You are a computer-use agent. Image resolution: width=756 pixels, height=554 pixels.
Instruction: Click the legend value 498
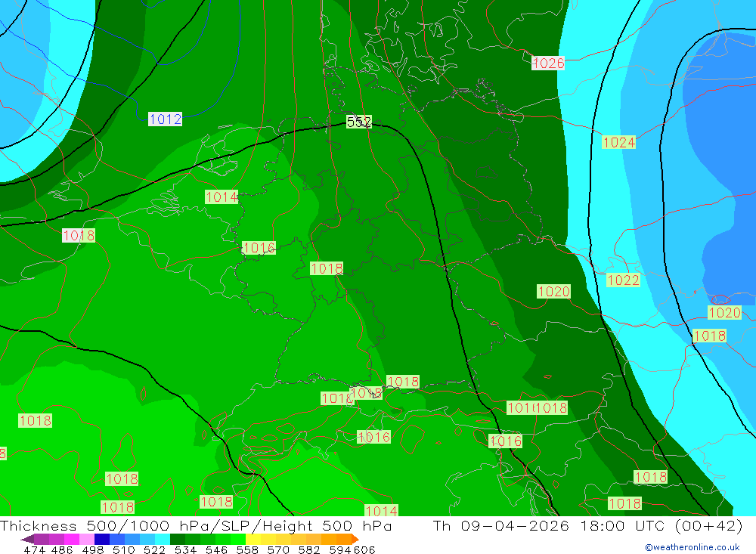point(91,549)
